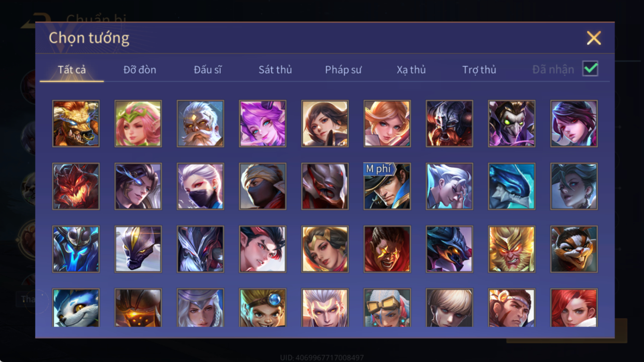
Task: Pick the masked white-haired ninja hero
Action: point(200,186)
